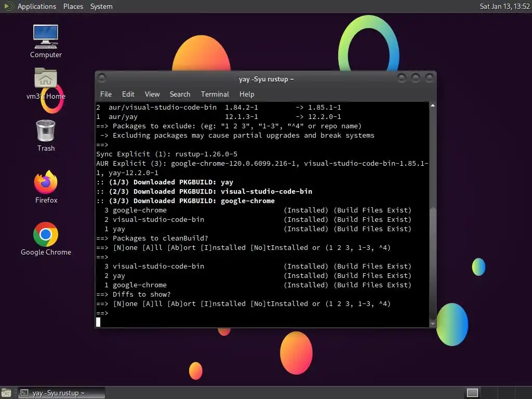Click the window menu button left of terminal title

click(102, 78)
